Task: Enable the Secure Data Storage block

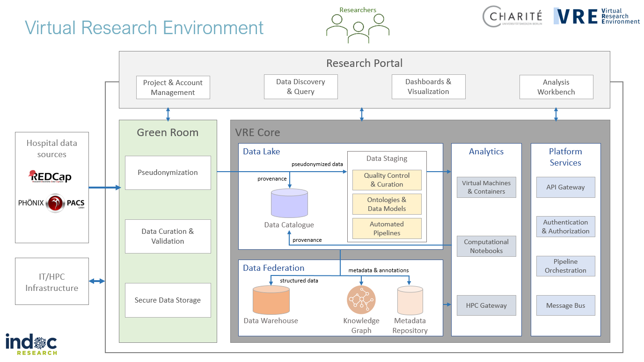Action: coord(168,300)
